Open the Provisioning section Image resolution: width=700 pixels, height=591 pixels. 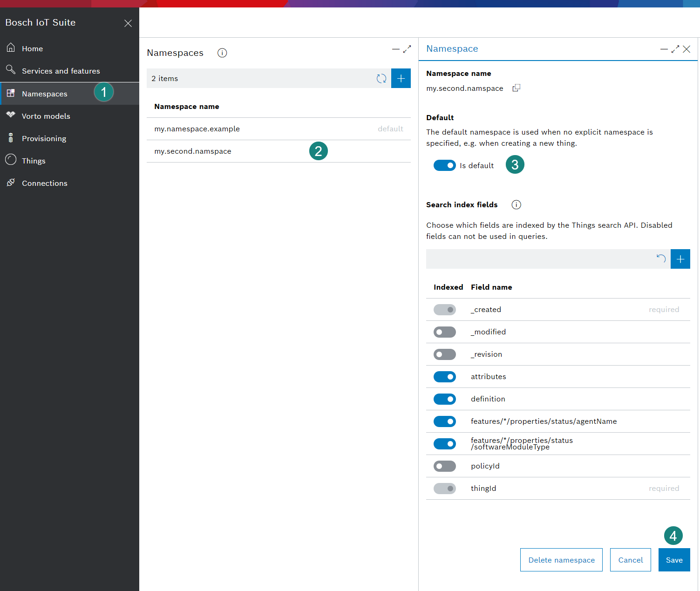70,138
